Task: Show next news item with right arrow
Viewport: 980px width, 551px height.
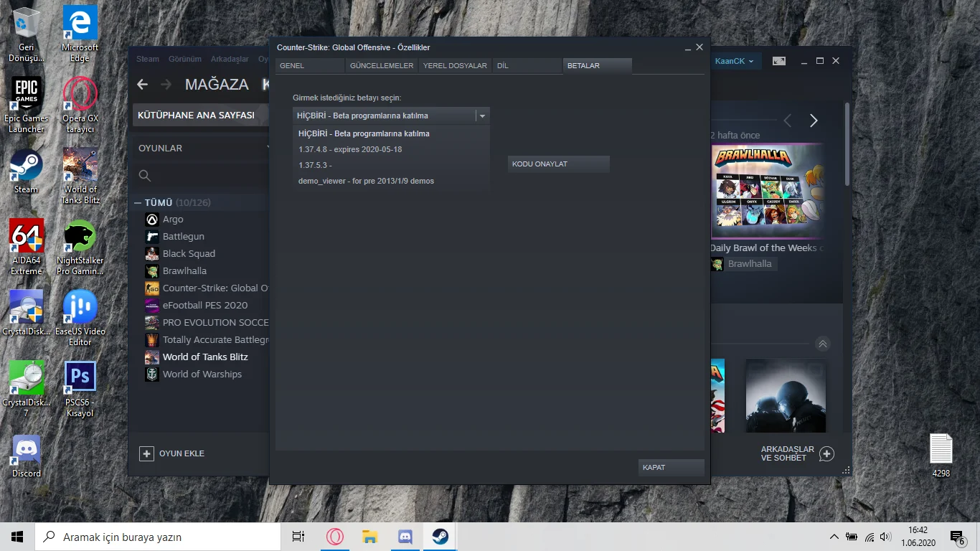Action: pos(814,121)
